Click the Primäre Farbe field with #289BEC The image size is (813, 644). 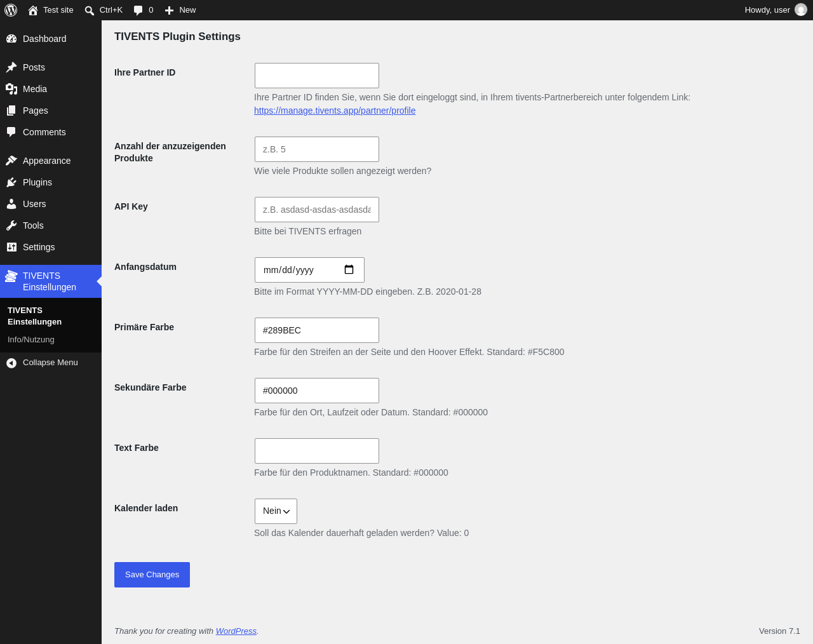coord(317,330)
